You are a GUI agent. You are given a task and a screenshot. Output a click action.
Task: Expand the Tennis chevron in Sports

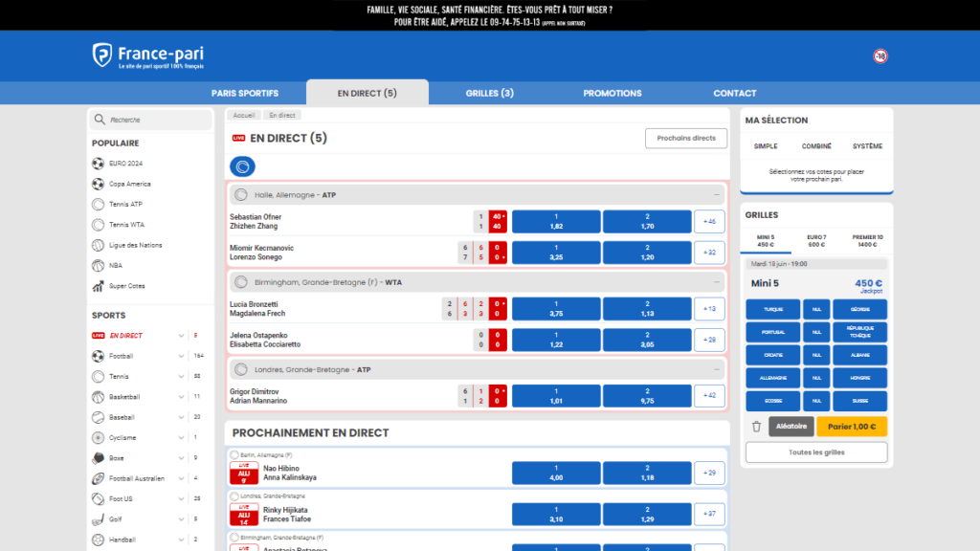pos(181,377)
